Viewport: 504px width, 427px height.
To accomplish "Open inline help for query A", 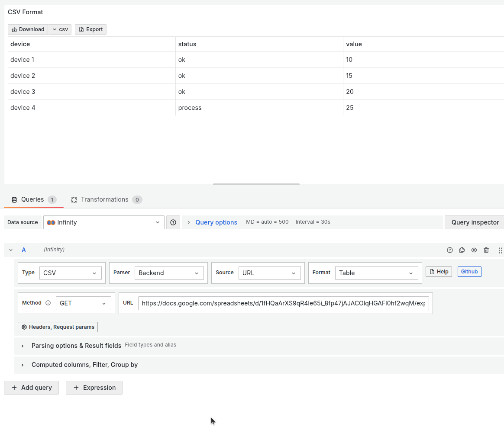I will 449,250.
